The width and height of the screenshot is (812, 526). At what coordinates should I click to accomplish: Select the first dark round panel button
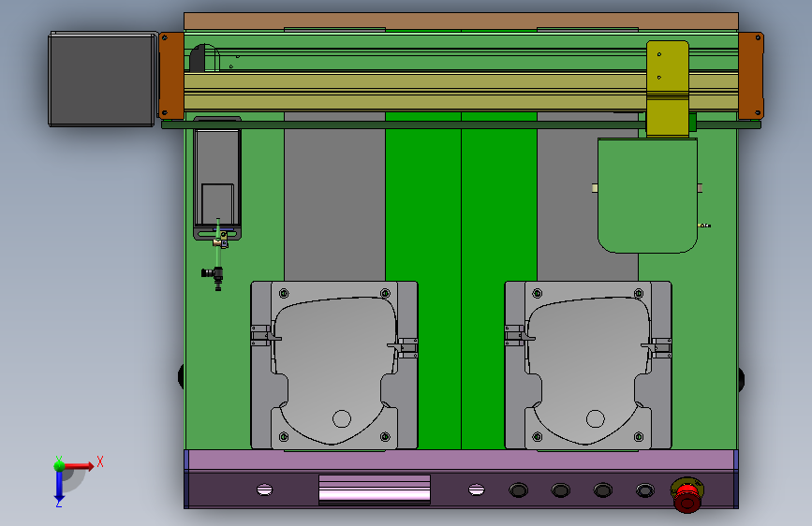518,489
